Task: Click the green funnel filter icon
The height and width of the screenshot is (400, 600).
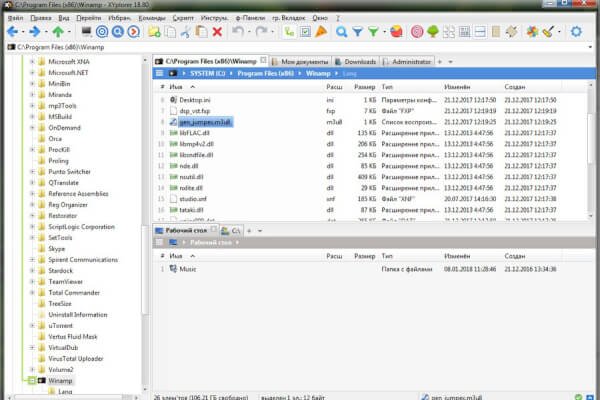Action: (373, 32)
